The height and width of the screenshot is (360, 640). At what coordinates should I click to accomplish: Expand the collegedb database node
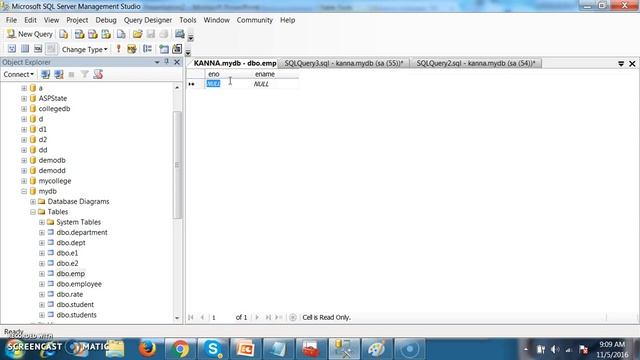click(x=24, y=109)
